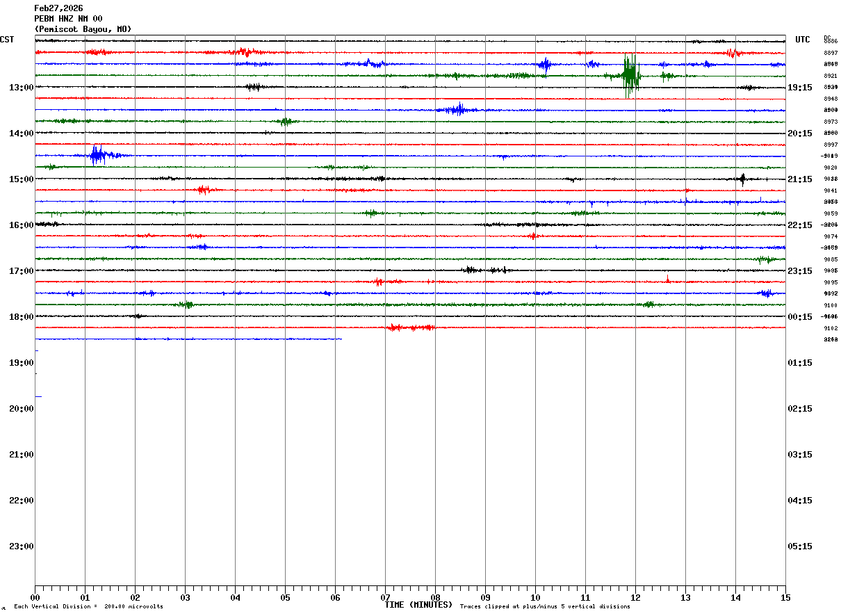Click the UTC timezone label
Screen dimensions: 841x616
803,40
